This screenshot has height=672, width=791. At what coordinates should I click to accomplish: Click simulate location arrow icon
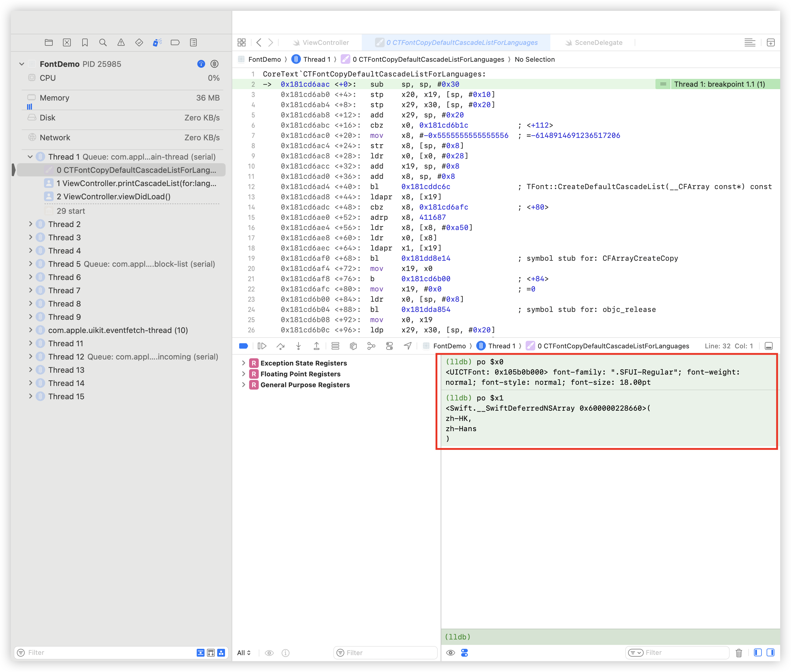click(408, 346)
